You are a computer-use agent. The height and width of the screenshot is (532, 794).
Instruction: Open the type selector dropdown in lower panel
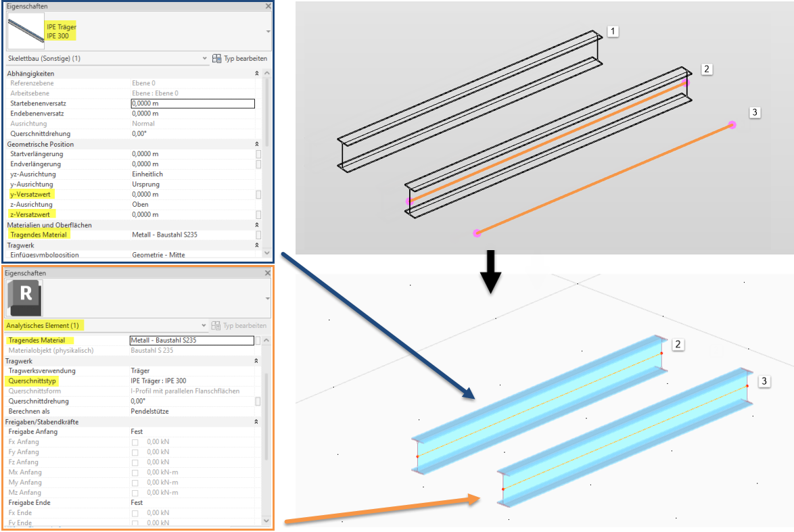pyautogui.click(x=267, y=298)
